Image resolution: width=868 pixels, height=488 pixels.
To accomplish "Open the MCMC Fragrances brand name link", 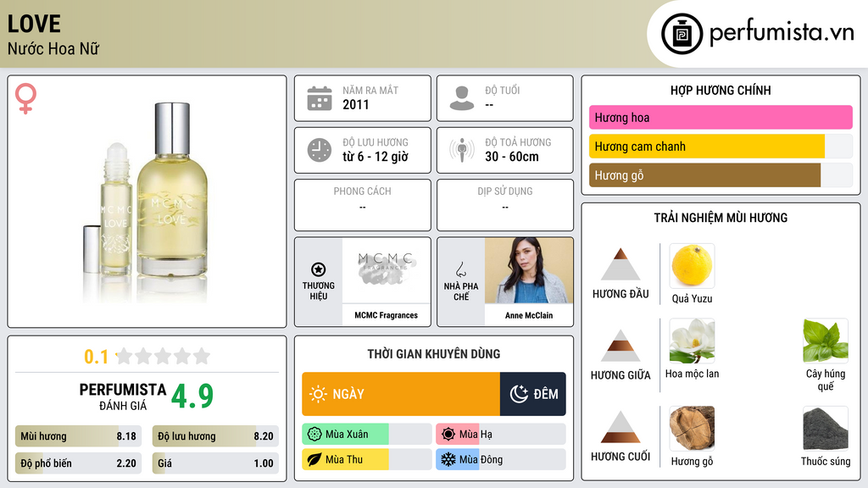I will click(387, 315).
